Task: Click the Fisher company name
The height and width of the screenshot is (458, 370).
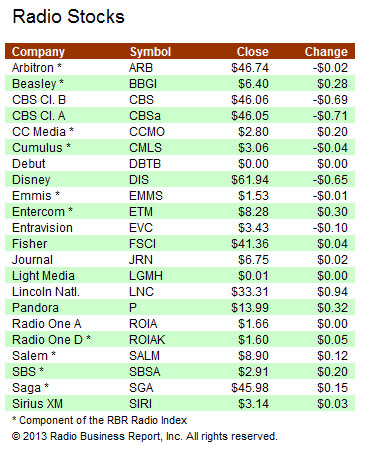Action: coord(29,244)
